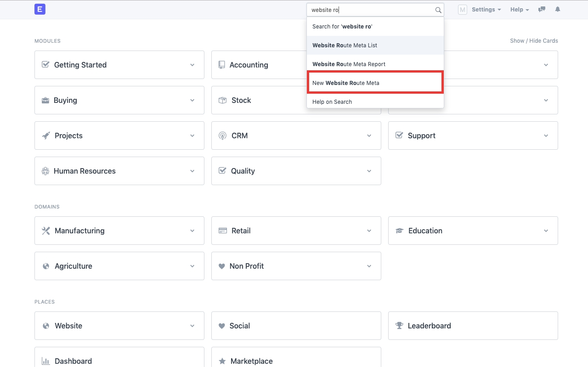Open the notifications bell icon
Viewport: 588px width, 367px height.
point(558,9)
